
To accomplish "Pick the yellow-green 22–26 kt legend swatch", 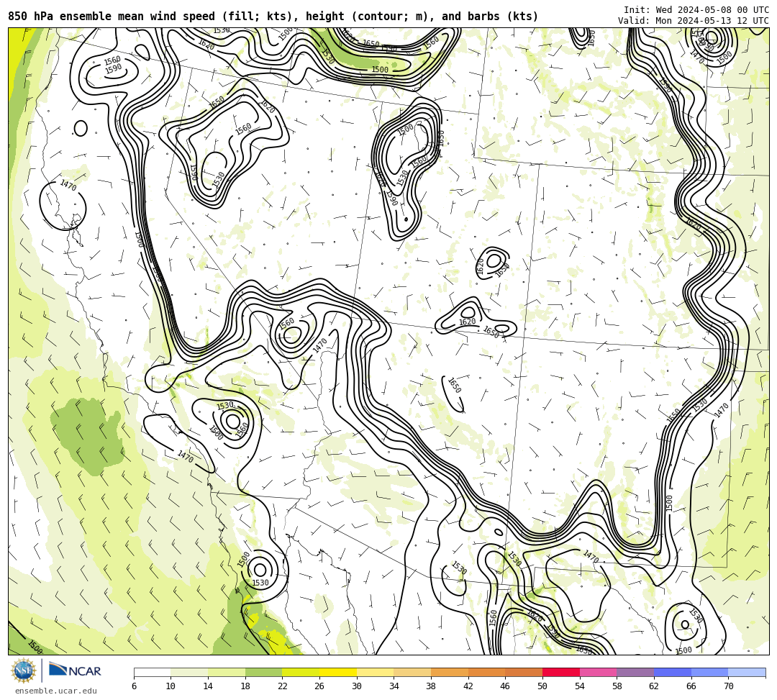I will (x=301, y=672).
